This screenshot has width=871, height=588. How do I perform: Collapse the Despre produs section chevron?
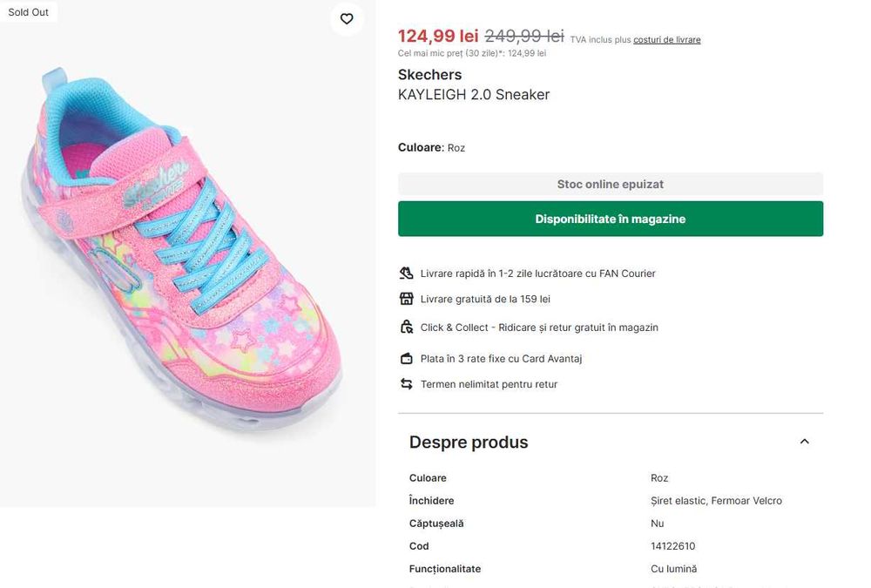(x=804, y=442)
